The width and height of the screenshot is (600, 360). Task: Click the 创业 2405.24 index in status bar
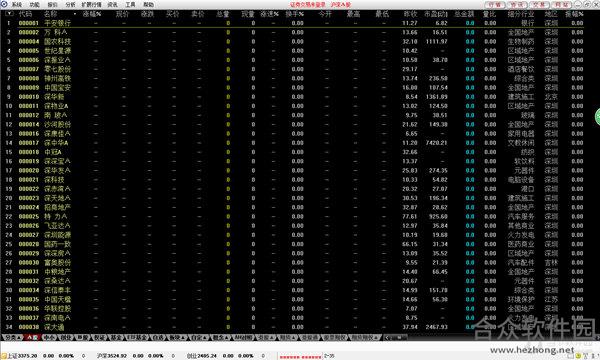[202, 356]
